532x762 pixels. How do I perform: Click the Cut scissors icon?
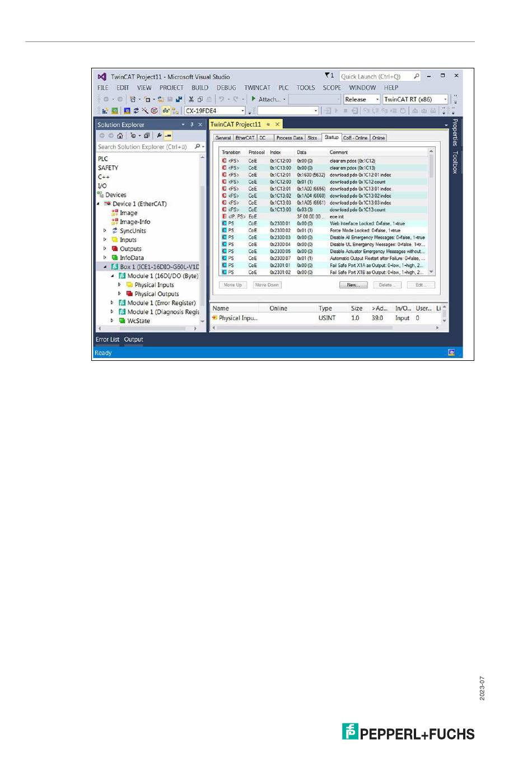(x=191, y=99)
